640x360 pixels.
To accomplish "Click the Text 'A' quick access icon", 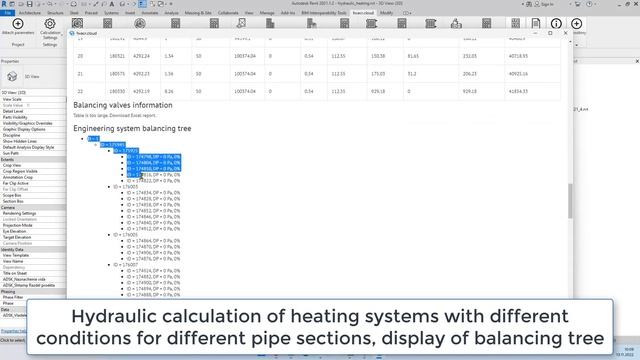I will click(x=112, y=4).
